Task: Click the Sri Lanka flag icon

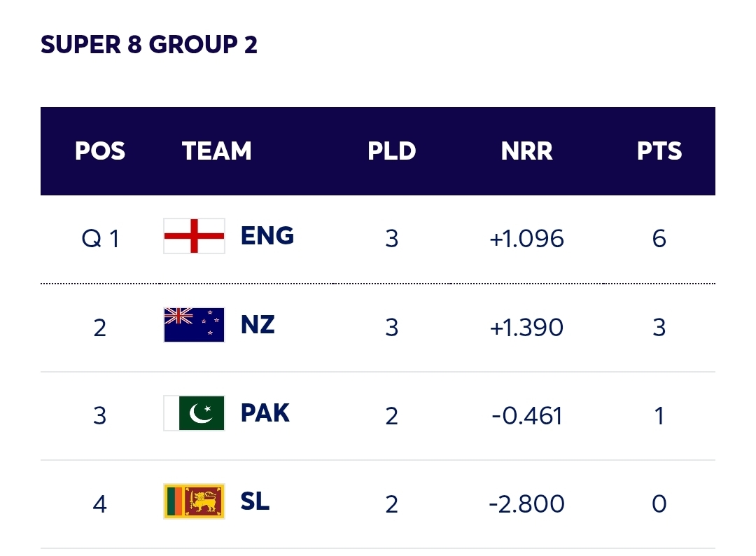Action: [194, 501]
